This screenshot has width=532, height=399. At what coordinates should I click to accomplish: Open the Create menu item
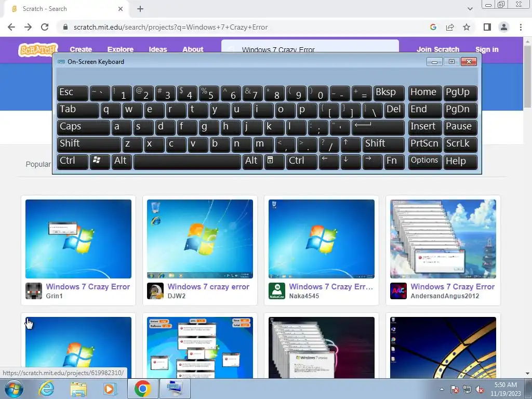coord(81,49)
